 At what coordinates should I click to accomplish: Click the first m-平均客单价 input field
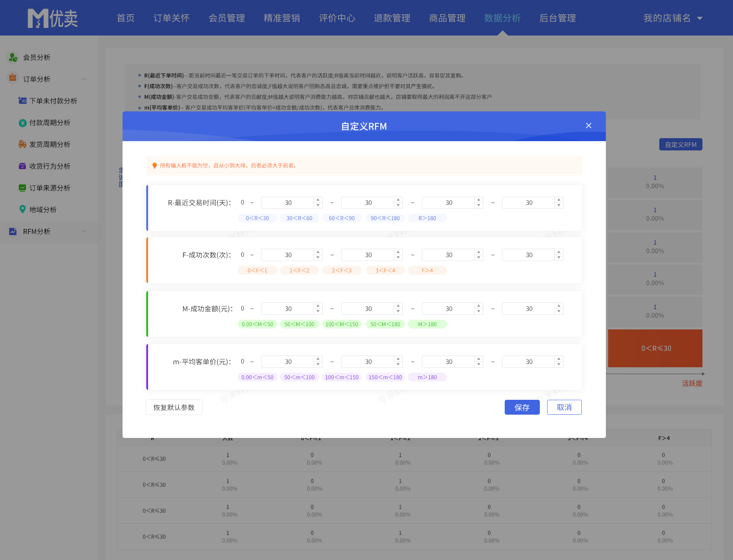pos(287,362)
